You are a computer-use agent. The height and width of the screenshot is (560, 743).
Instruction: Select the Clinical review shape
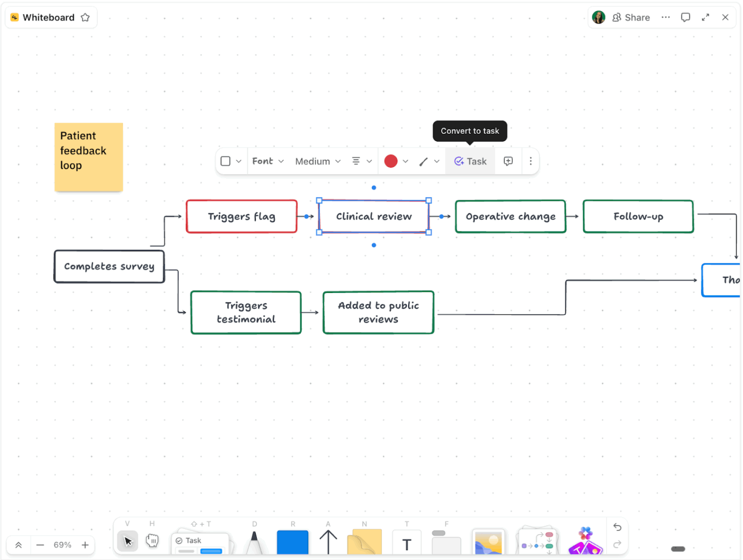374,217
